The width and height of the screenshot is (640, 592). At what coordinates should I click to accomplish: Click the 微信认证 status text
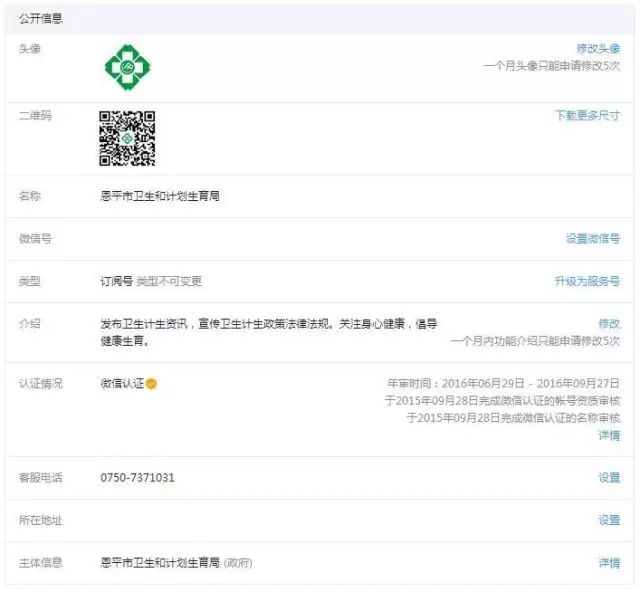122,384
